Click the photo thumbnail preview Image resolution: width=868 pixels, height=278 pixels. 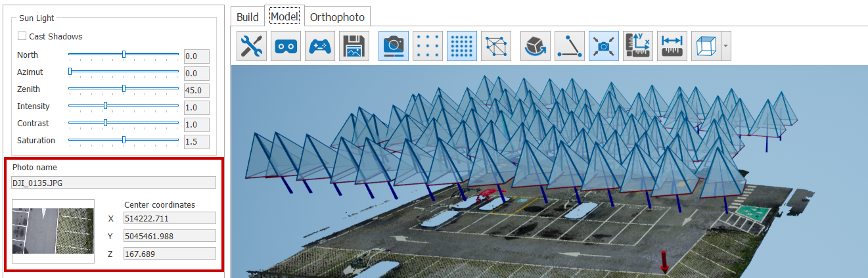53,231
